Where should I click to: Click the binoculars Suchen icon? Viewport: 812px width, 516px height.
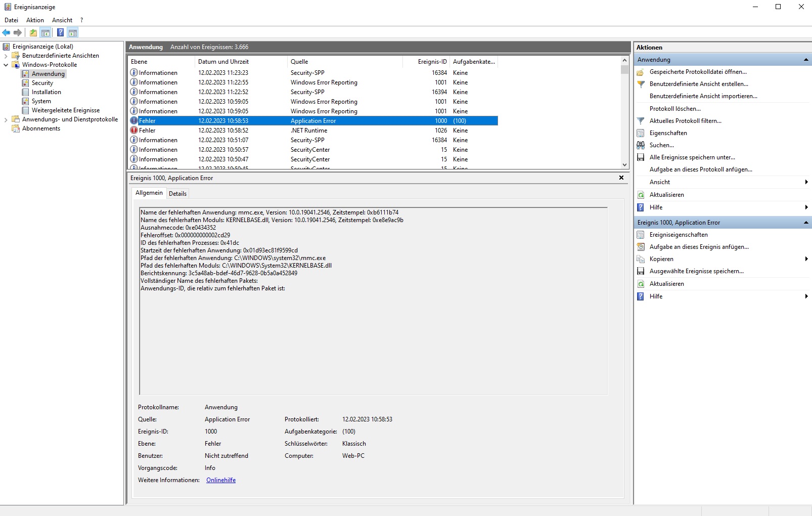pyautogui.click(x=641, y=145)
